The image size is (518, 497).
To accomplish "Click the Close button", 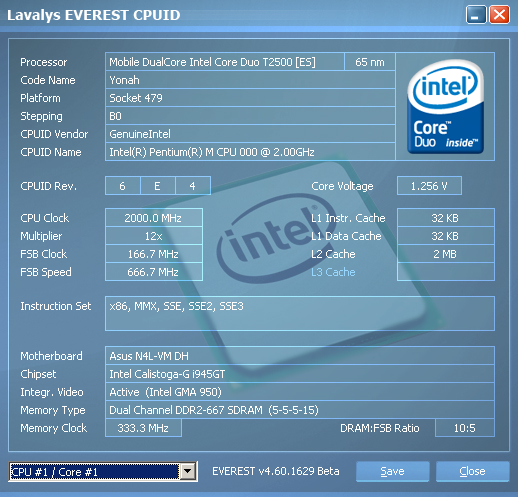I will [472, 471].
